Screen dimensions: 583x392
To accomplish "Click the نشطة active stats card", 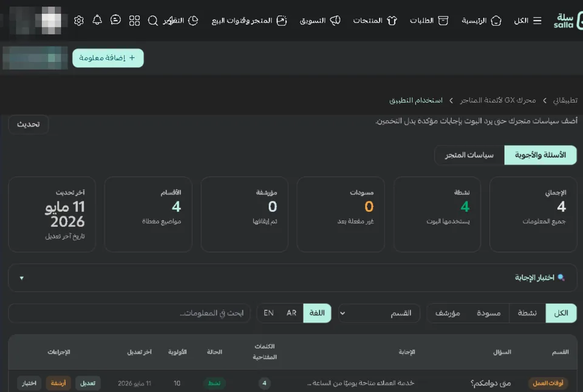I will tap(437, 214).
